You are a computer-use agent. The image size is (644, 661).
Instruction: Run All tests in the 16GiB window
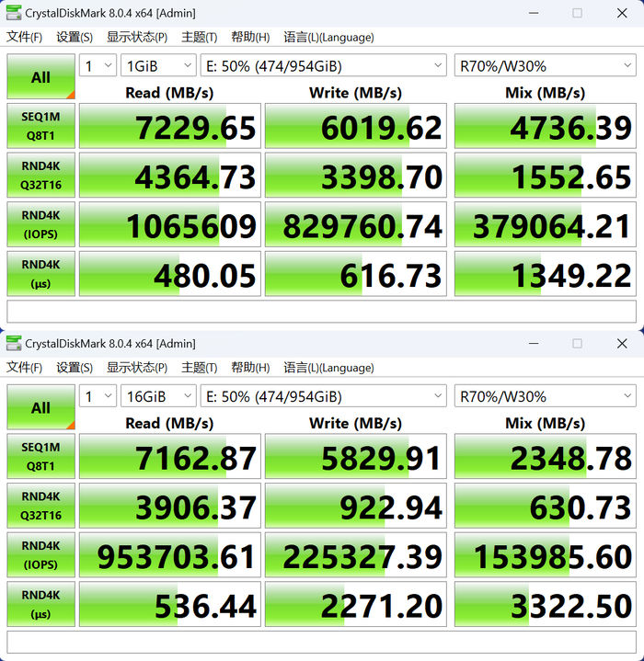(40, 407)
